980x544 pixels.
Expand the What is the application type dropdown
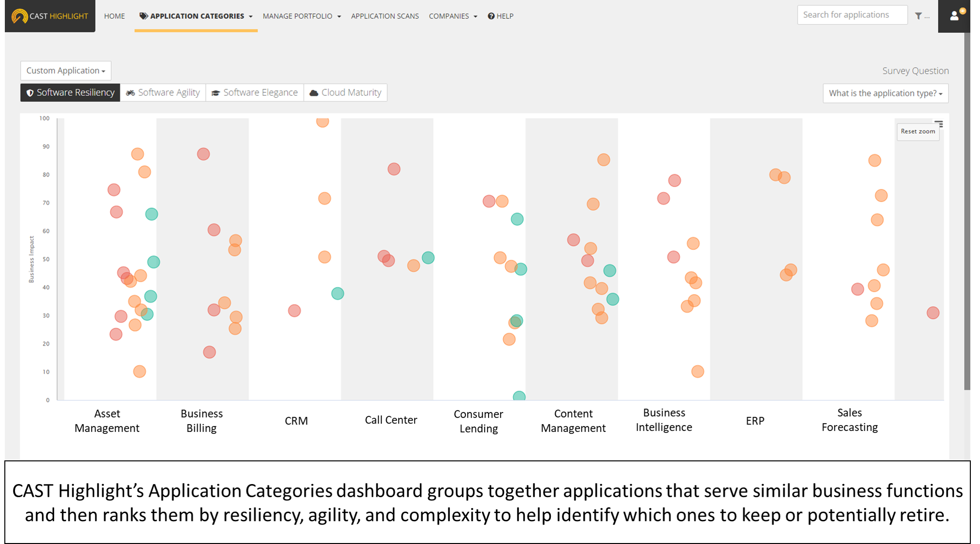coord(885,93)
